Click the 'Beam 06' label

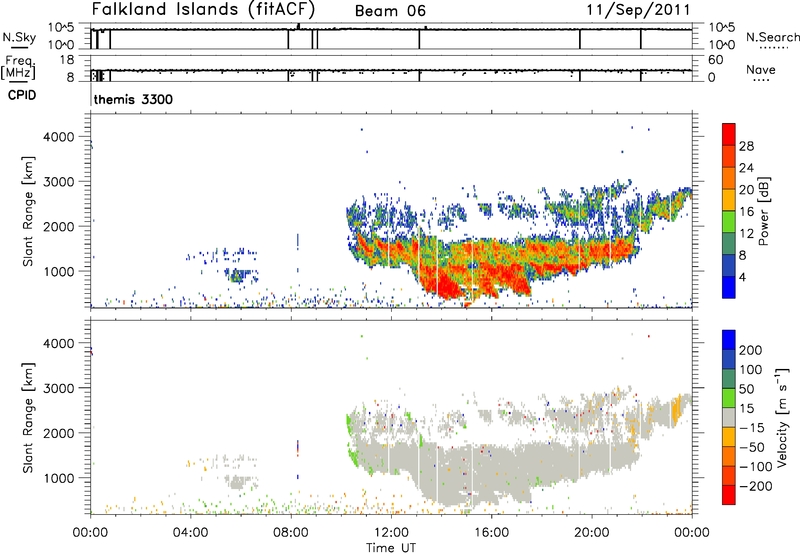pos(390,11)
